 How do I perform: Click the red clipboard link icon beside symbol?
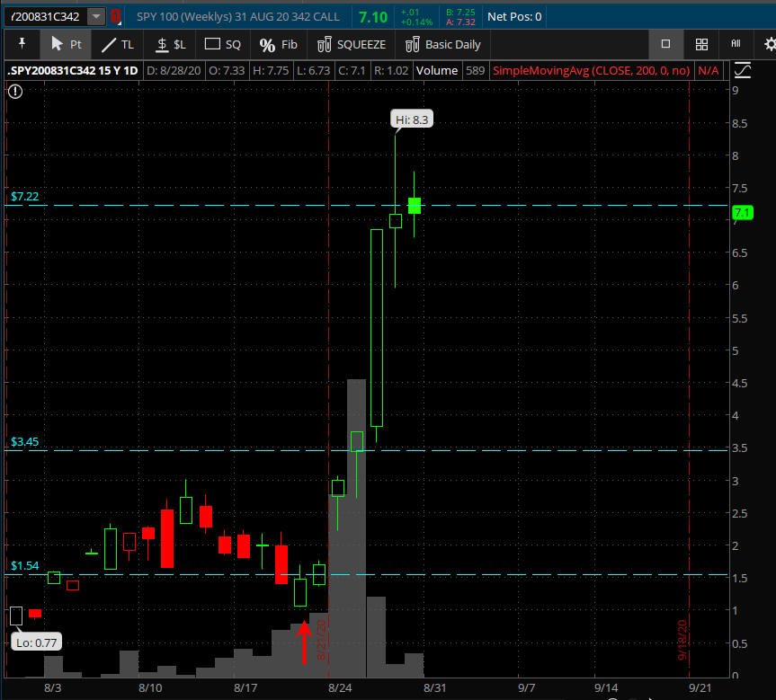coord(115,16)
